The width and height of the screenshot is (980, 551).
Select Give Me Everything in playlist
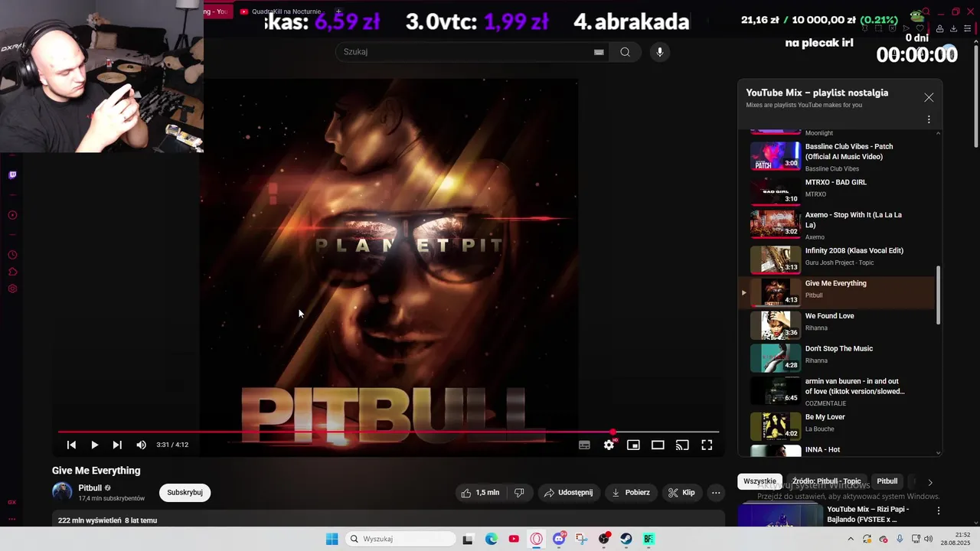pos(836,292)
